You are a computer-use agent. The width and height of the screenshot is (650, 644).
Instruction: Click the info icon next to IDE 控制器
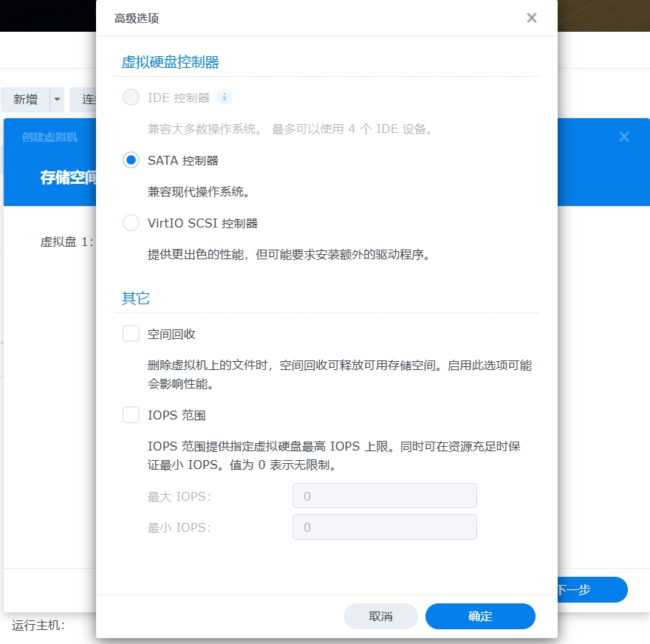point(225,97)
